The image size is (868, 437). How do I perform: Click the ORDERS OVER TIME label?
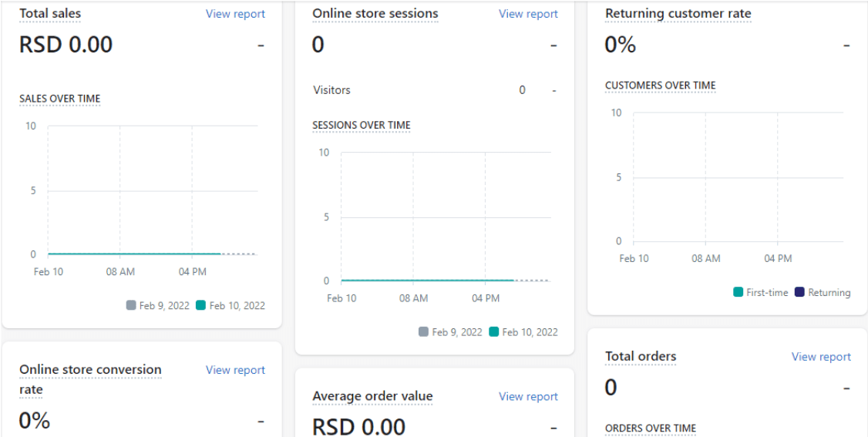651,429
